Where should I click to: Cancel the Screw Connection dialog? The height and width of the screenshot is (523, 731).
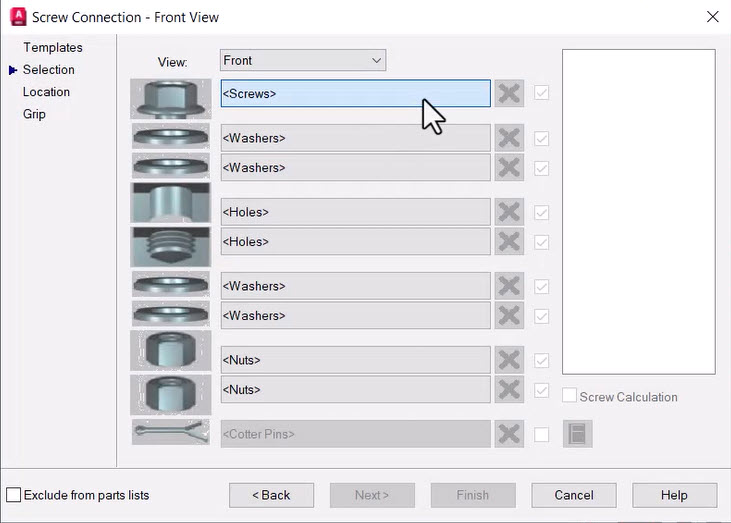pos(574,495)
